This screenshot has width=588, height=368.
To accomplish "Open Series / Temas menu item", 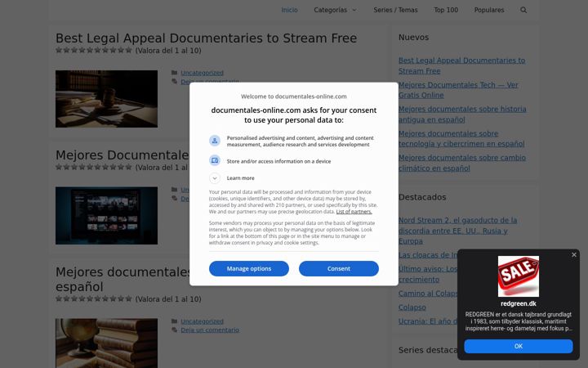I will [x=395, y=10].
